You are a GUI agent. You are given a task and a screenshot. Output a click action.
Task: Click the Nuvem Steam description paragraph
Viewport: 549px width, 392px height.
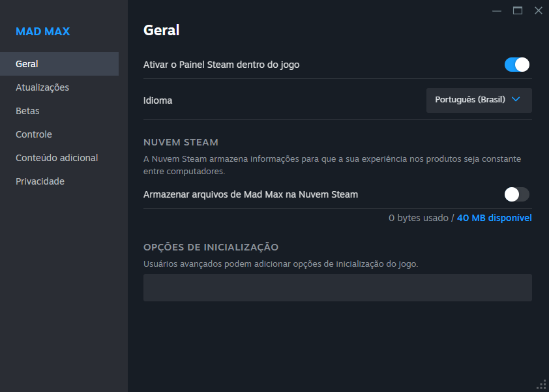(333, 165)
